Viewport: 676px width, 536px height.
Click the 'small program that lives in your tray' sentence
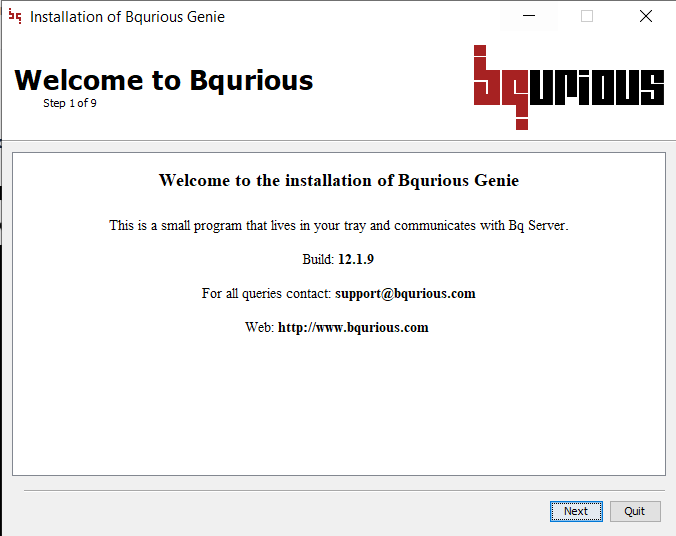(x=339, y=226)
